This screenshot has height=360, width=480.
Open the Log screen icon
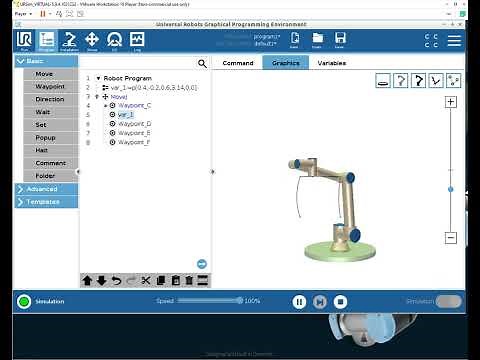point(137,41)
